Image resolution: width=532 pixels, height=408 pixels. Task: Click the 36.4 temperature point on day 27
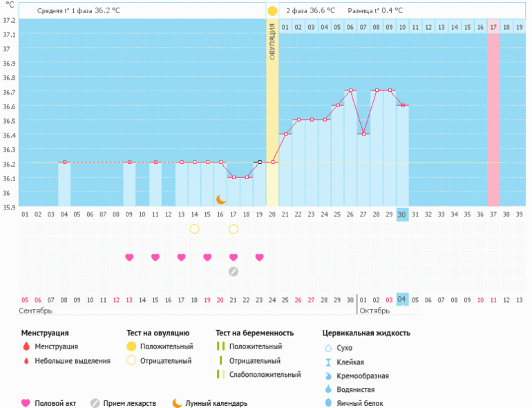pyautogui.click(x=363, y=133)
